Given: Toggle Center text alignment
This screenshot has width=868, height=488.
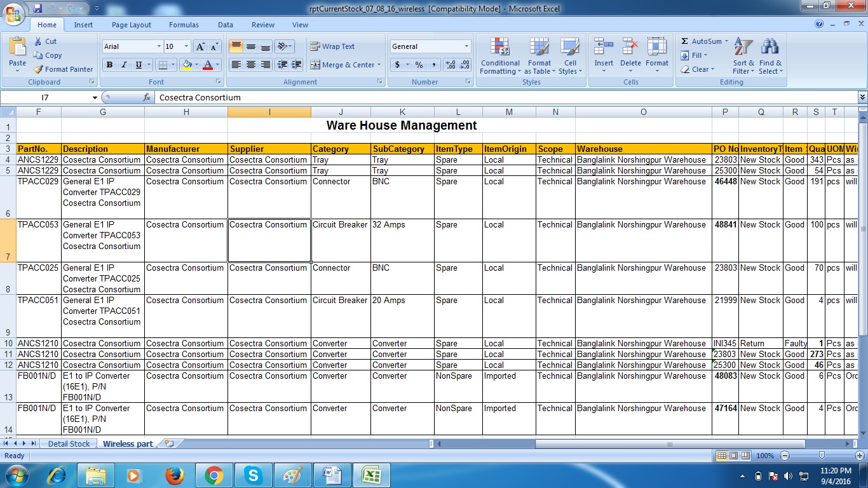Looking at the screenshot, I should click(251, 65).
